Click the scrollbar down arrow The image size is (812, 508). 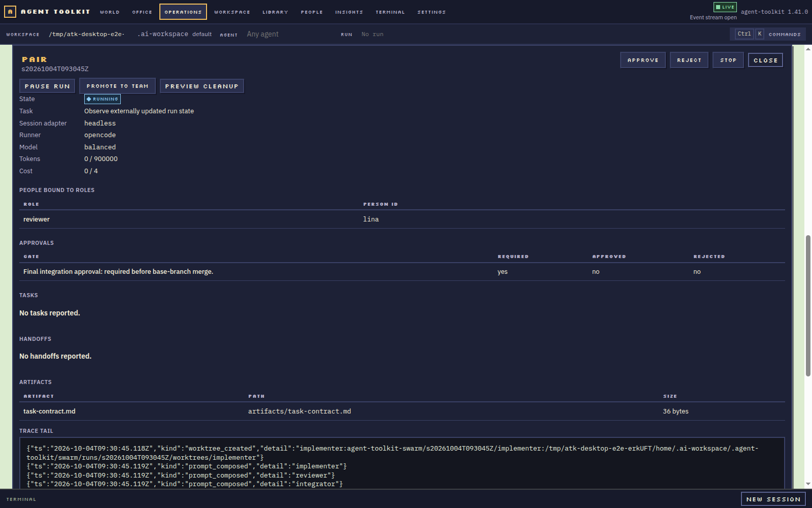(808, 484)
